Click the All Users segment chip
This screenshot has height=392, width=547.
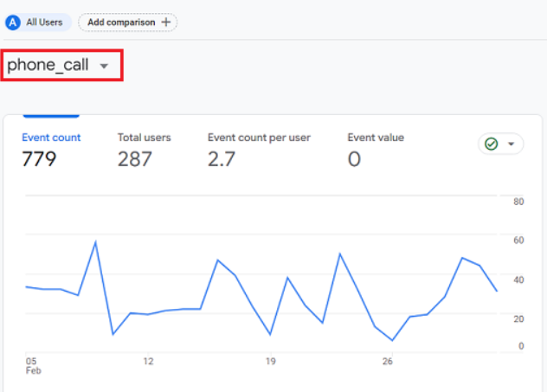click(x=39, y=22)
